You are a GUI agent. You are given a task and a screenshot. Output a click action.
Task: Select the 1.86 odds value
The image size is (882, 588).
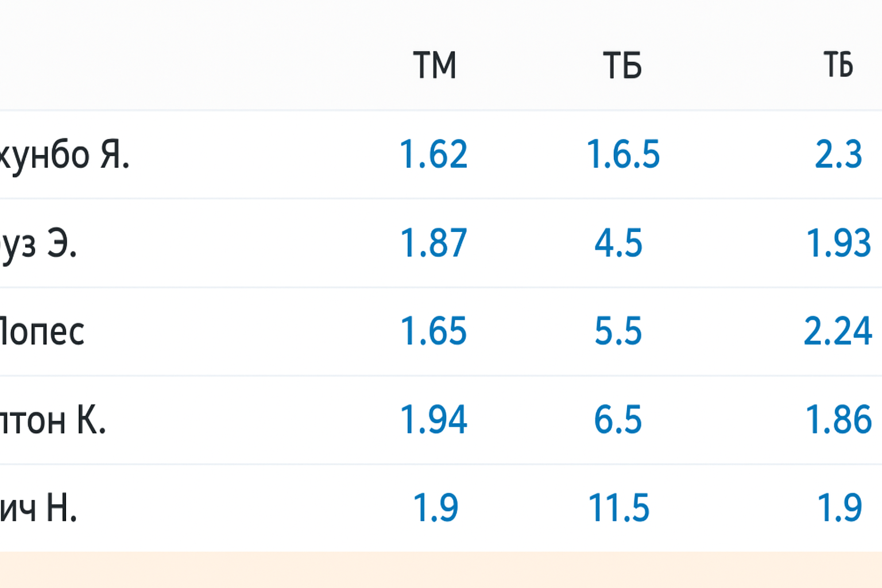click(838, 420)
